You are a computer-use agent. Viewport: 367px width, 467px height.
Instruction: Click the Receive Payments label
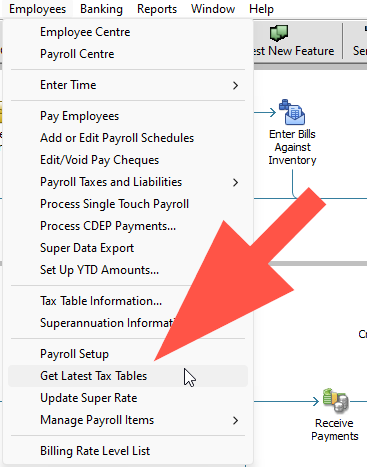335,430
